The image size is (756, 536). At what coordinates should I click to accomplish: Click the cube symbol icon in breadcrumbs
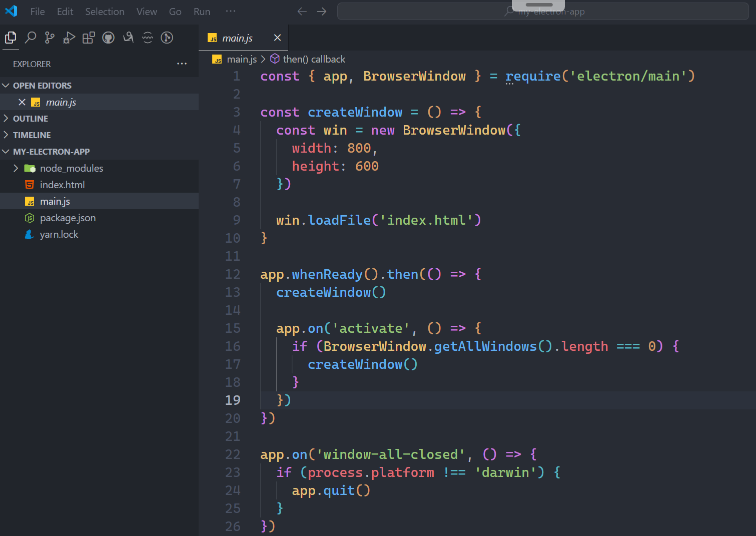(x=275, y=59)
